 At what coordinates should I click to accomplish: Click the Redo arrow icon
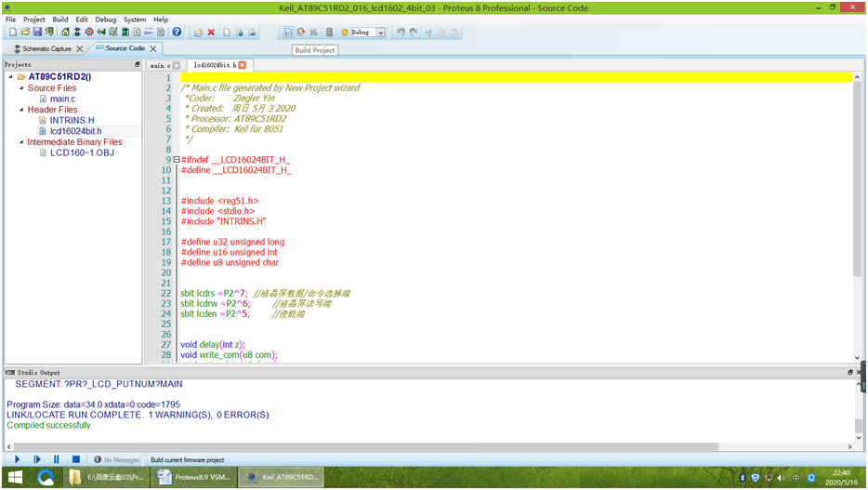pos(414,33)
